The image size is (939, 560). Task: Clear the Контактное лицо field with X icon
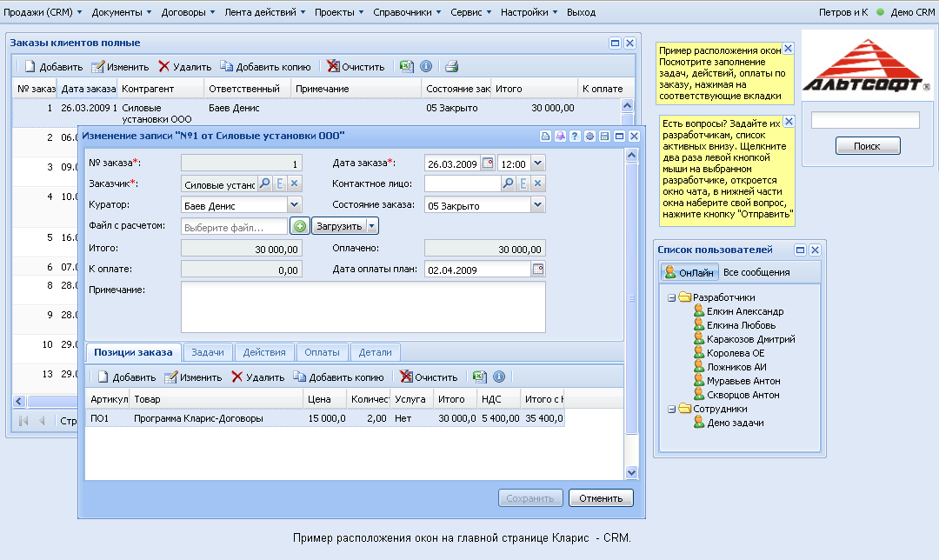pos(537,183)
